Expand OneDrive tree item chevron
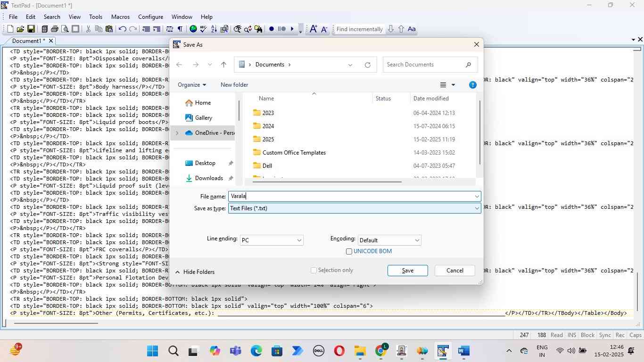 click(177, 133)
